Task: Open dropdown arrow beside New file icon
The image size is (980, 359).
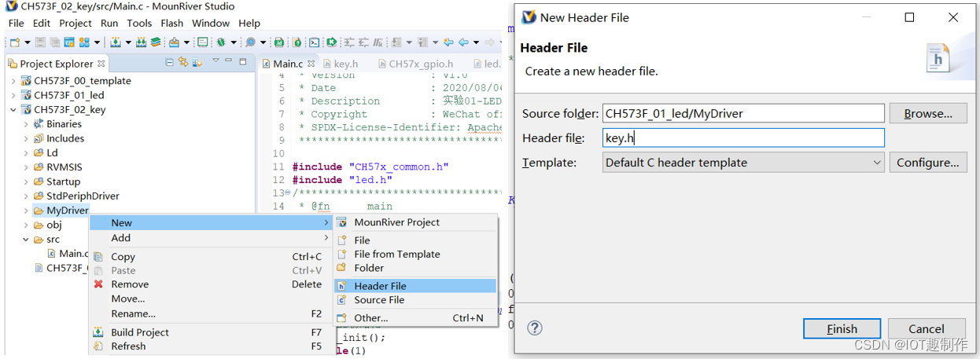Action: point(28,42)
